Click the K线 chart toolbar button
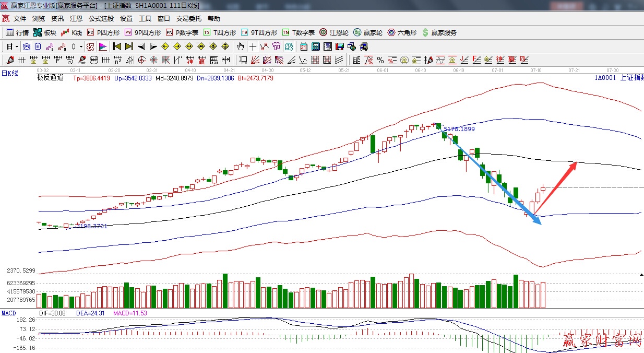This screenshot has width=644, height=353. 71,32
